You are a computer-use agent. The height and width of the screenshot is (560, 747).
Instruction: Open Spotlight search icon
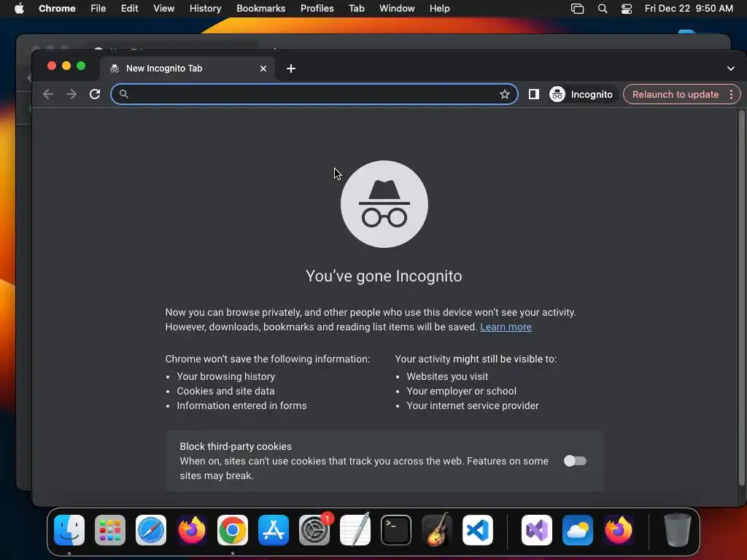pos(602,9)
